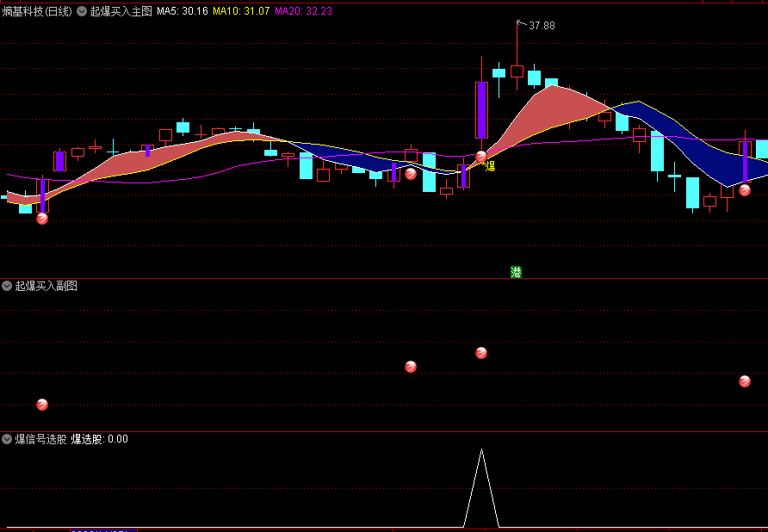Click the candle with the 37.88 high
This screenshot has height=532, width=768.
[517, 71]
